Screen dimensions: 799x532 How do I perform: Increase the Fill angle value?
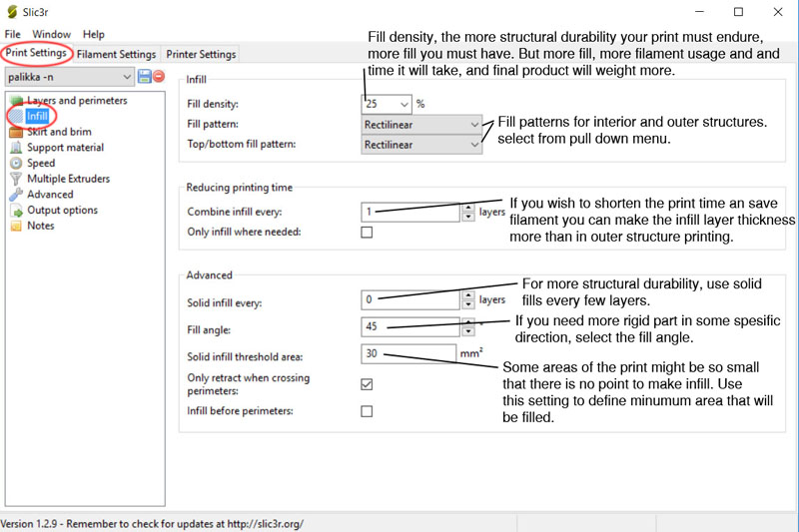(x=467, y=322)
